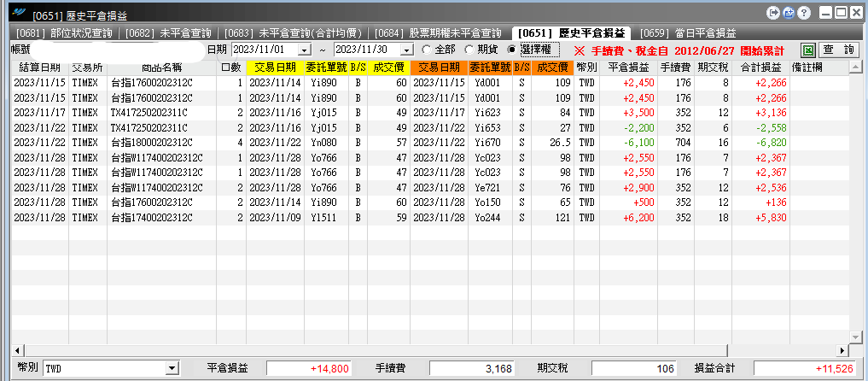Click the right arrow of horizontal scrollbar
The width and height of the screenshot is (868, 381).
coord(843,350)
